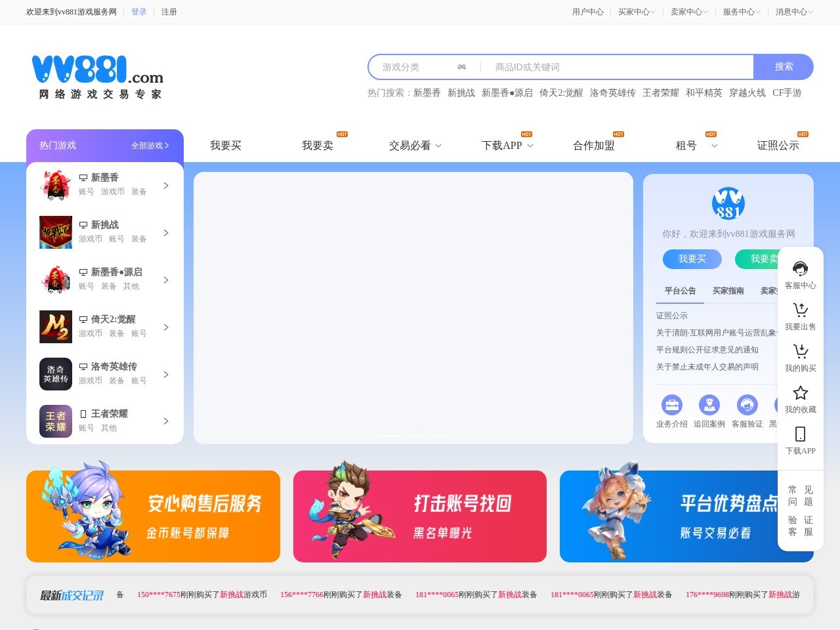
Task: Expand the 倚天2:觉醒 row arrow
Action: (x=166, y=327)
